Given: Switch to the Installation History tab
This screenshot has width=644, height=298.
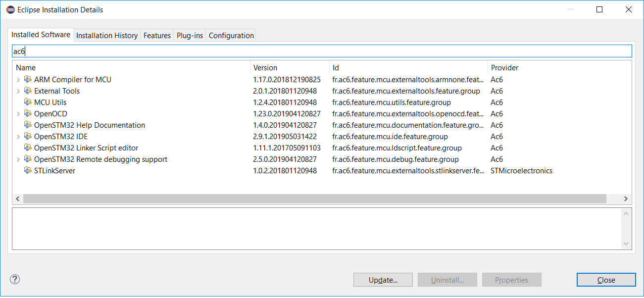Looking at the screenshot, I should coord(106,36).
